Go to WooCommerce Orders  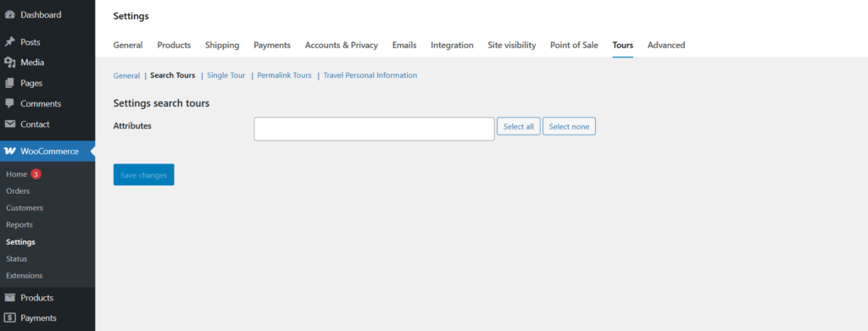(18, 190)
